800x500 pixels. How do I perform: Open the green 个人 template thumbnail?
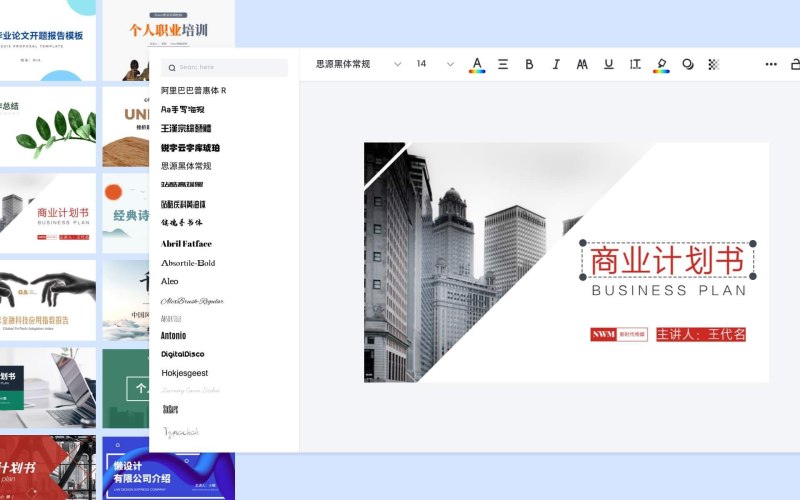click(x=126, y=388)
